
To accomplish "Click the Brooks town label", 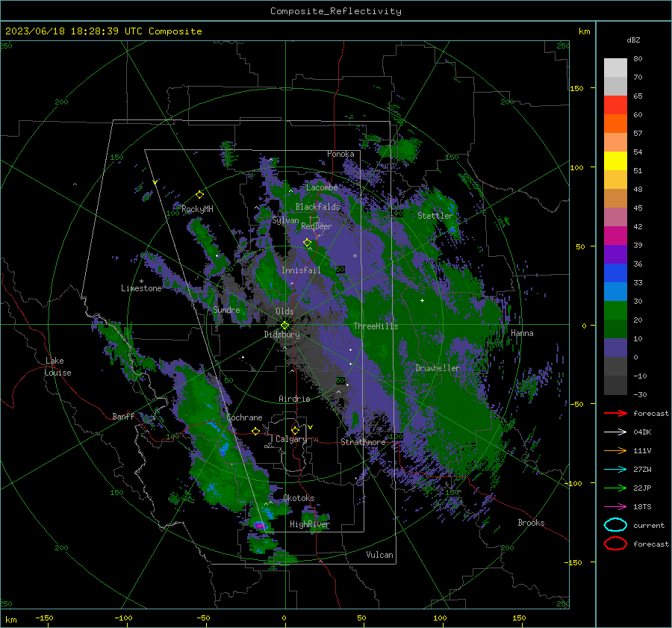I will point(531,523).
